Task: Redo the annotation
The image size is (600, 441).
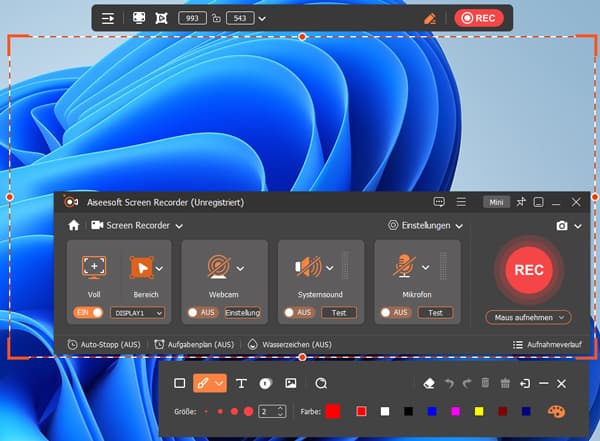Action: [467, 383]
